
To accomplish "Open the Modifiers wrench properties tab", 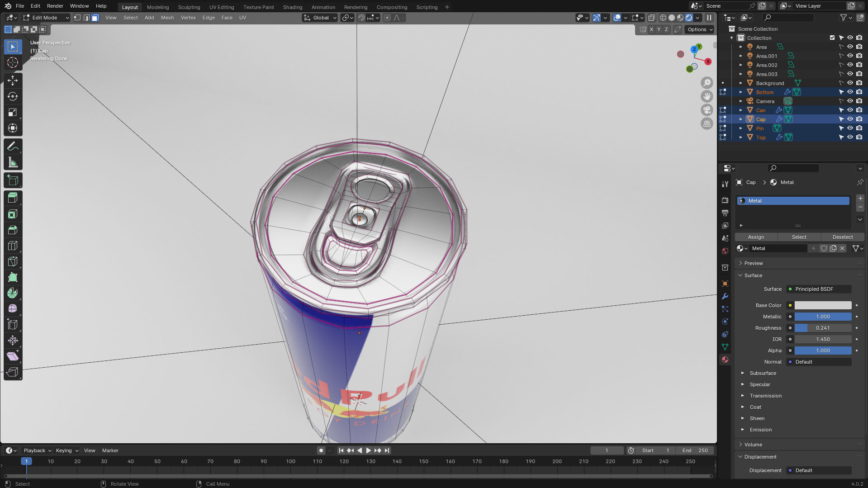I will click(x=725, y=296).
